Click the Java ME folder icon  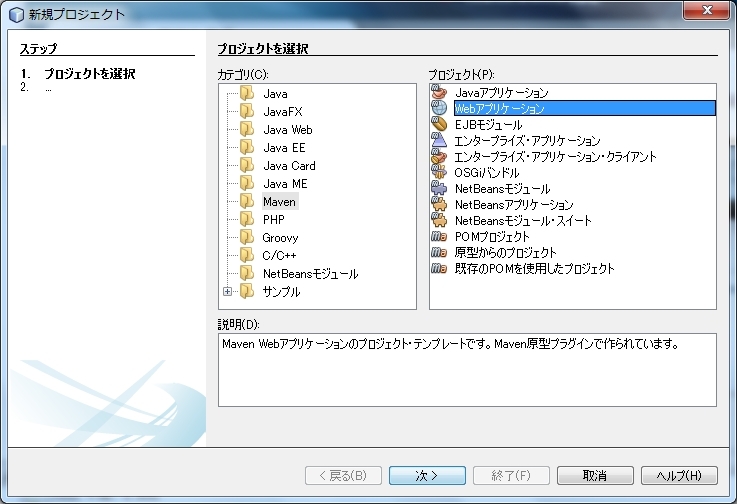[247, 183]
